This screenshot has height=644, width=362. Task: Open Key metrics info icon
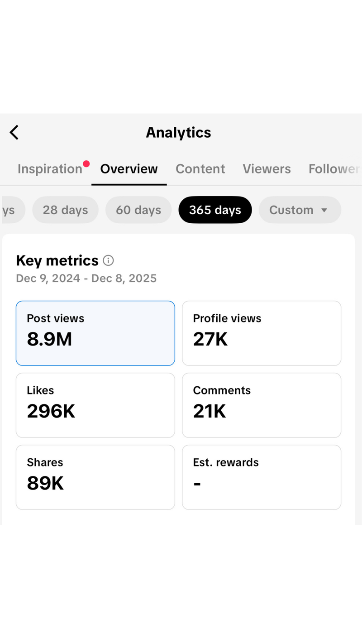pyautogui.click(x=108, y=260)
